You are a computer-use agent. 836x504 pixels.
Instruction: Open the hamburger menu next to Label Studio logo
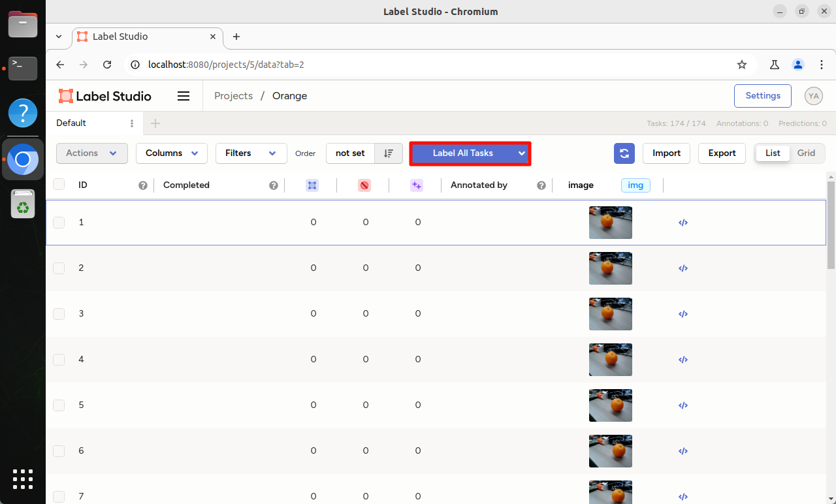pos(184,96)
